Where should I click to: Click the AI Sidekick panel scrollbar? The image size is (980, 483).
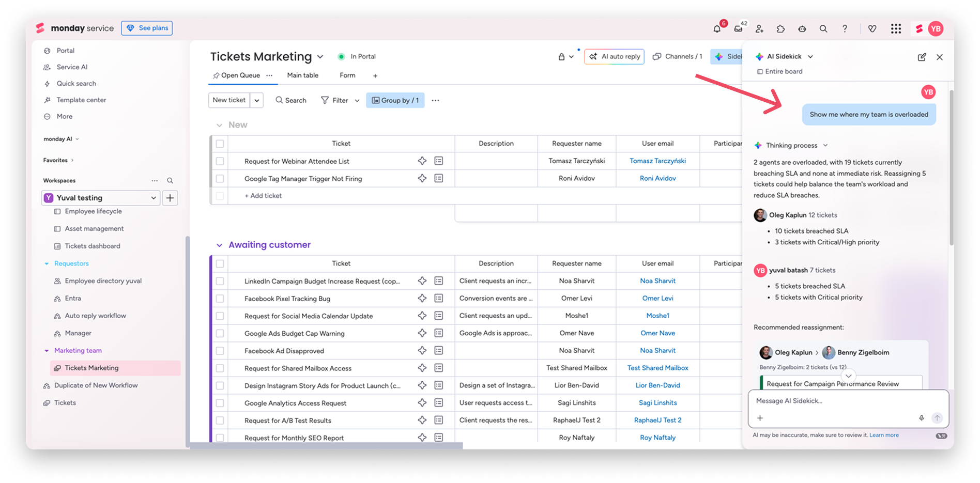(951, 168)
